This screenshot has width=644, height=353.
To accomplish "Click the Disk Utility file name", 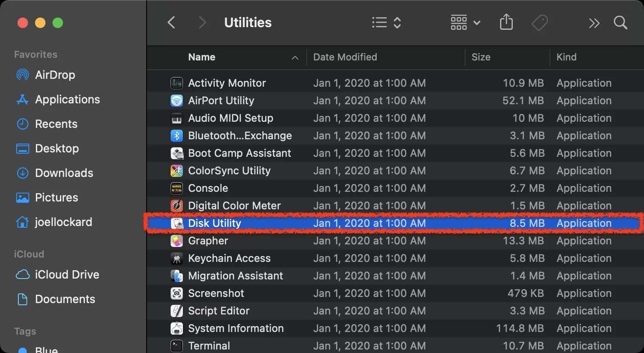I will pyautogui.click(x=215, y=223).
